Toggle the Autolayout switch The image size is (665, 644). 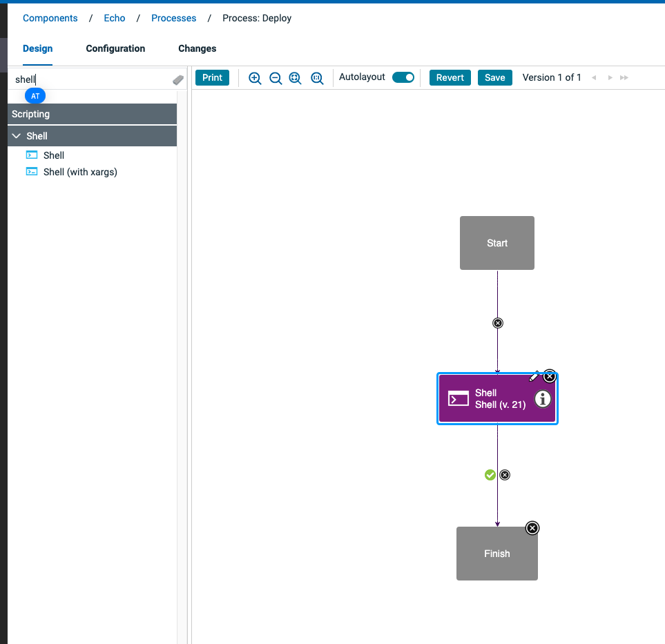click(x=403, y=77)
